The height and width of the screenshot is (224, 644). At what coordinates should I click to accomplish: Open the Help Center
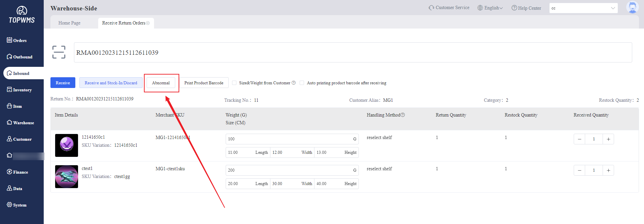(526, 8)
